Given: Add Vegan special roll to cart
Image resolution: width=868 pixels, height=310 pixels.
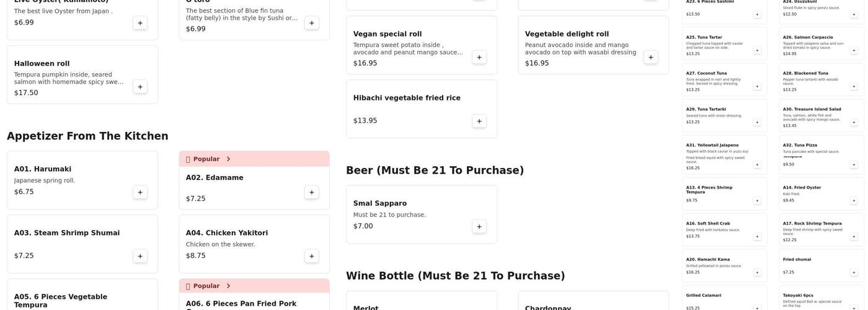Looking at the screenshot, I should tap(479, 57).
